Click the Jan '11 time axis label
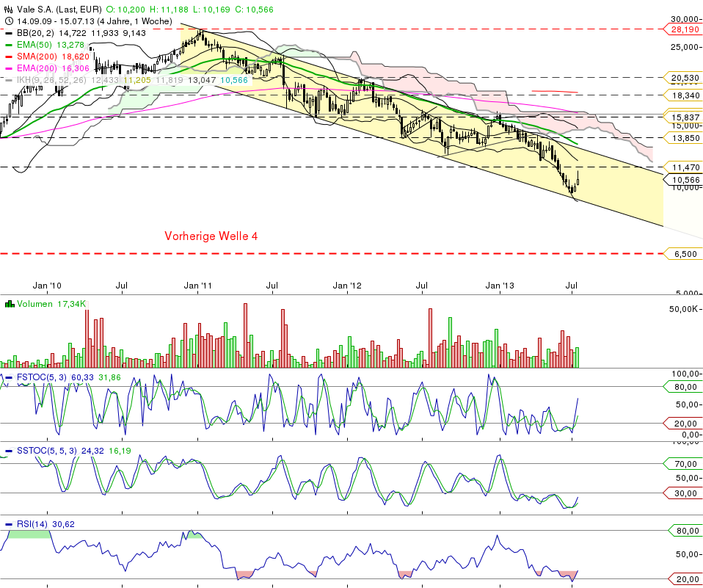 [x=197, y=286]
